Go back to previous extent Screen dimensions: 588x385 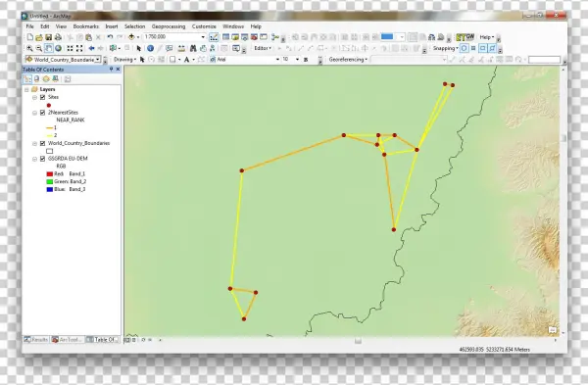point(91,48)
